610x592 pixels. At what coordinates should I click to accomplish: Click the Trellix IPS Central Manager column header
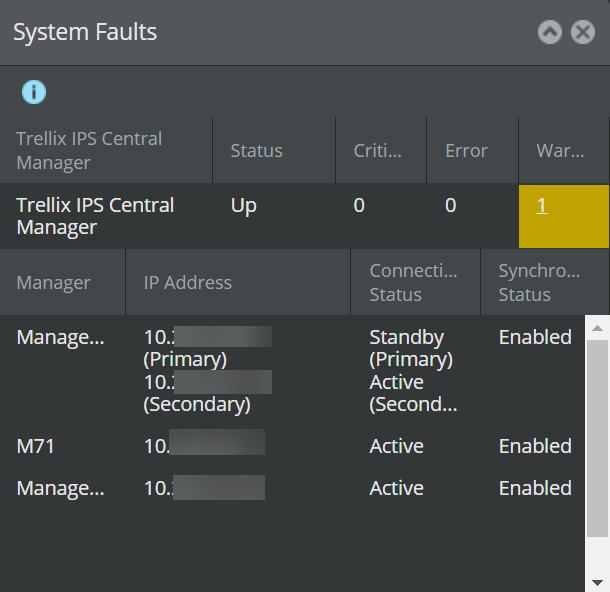pos(106,151)
